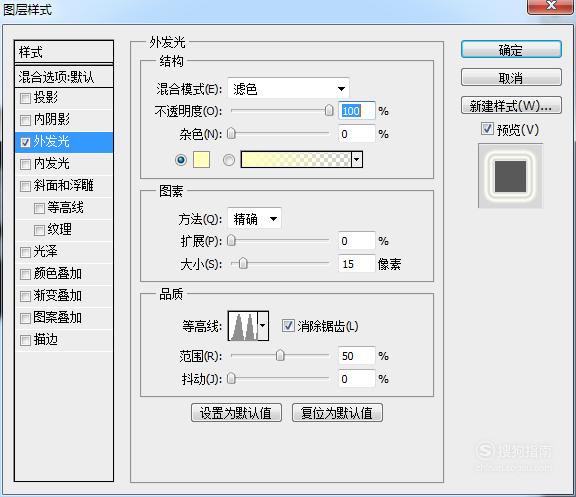Close the 图层样式 dialog
This screenshot has height=497, width=576.
[x=551, y=6]
